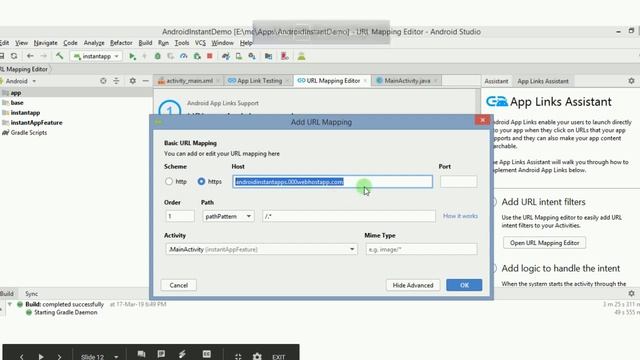Click Hide Advanced button
This screenshot has width=640, height=360.
click(413, 285)
